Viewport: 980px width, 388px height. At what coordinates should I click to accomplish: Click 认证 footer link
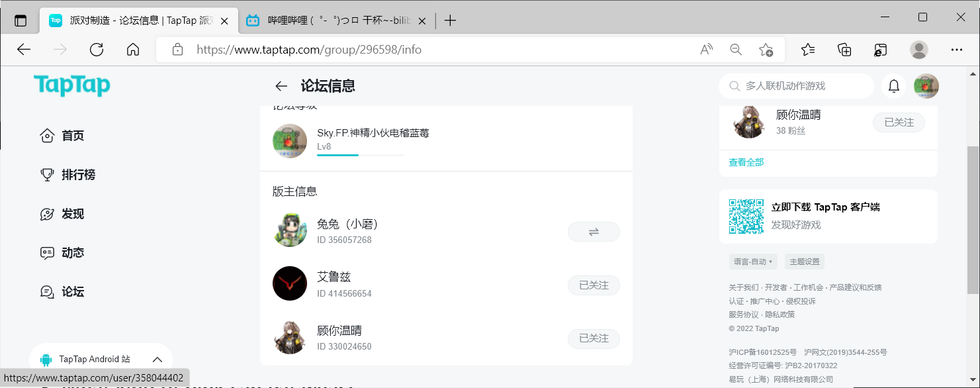tap(736, 301)
